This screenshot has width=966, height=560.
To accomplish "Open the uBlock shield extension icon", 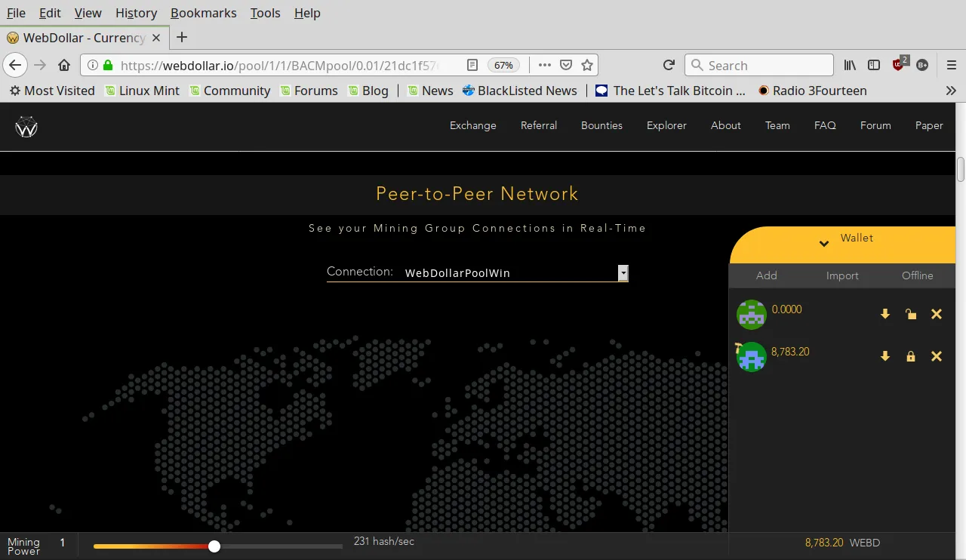I will [900, 64].
